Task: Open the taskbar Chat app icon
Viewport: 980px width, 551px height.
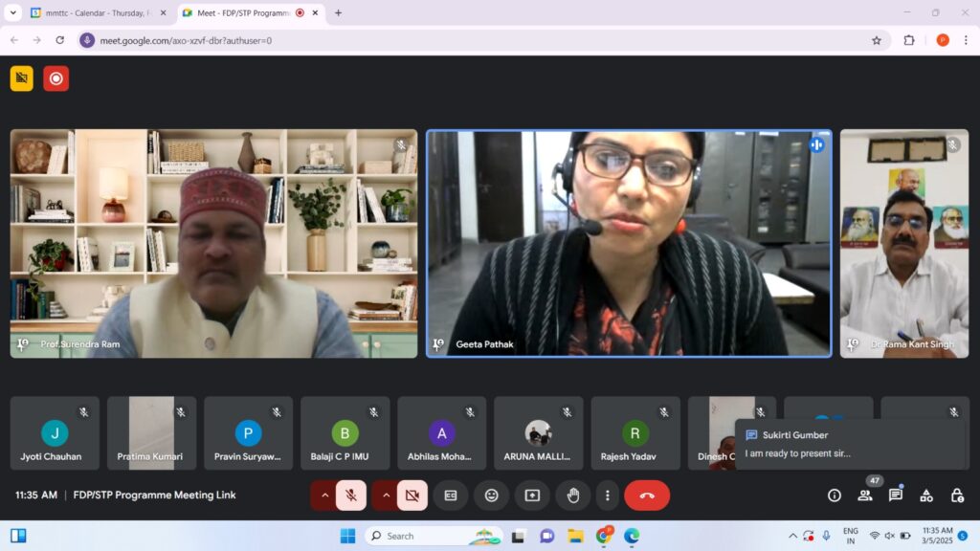Action: click(546, 536)
